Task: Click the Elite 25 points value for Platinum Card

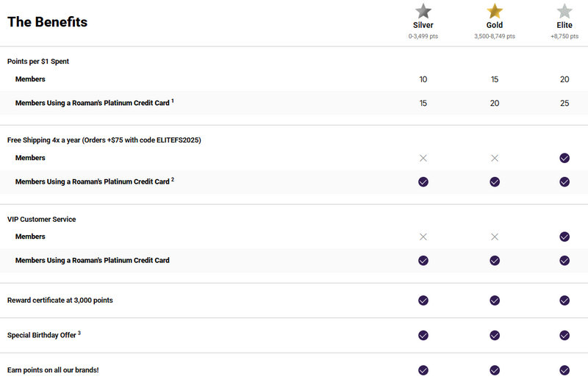Action: tap(564, 103)
